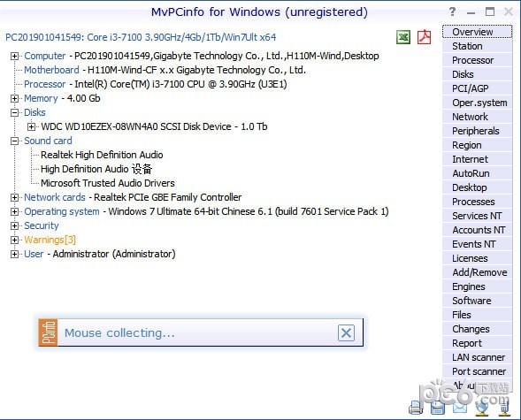Open the Engines section

coord(477,286)
